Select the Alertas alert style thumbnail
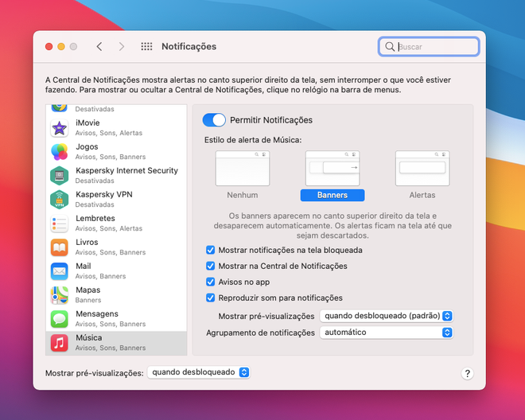The image size is (525, 420). pyautogui.click(x=422, y=168)
